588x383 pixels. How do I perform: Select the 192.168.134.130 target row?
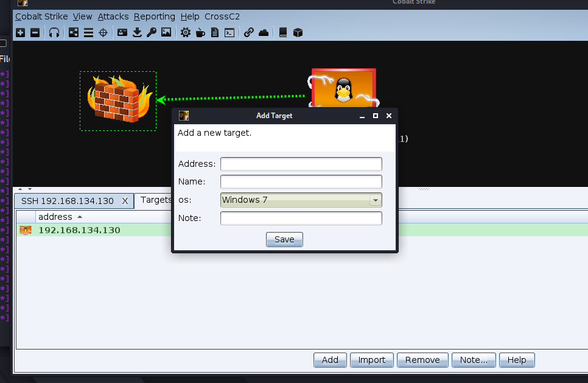point(302,230)
